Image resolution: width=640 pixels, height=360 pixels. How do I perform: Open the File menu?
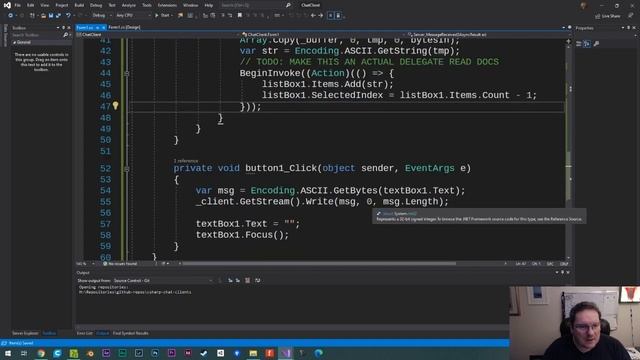click(x=18, y=5)
